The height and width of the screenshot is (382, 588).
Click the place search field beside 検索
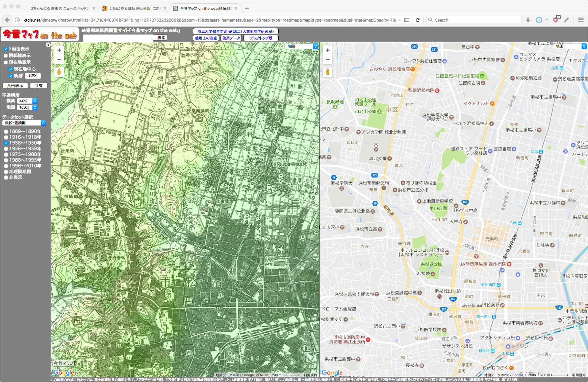118,38
